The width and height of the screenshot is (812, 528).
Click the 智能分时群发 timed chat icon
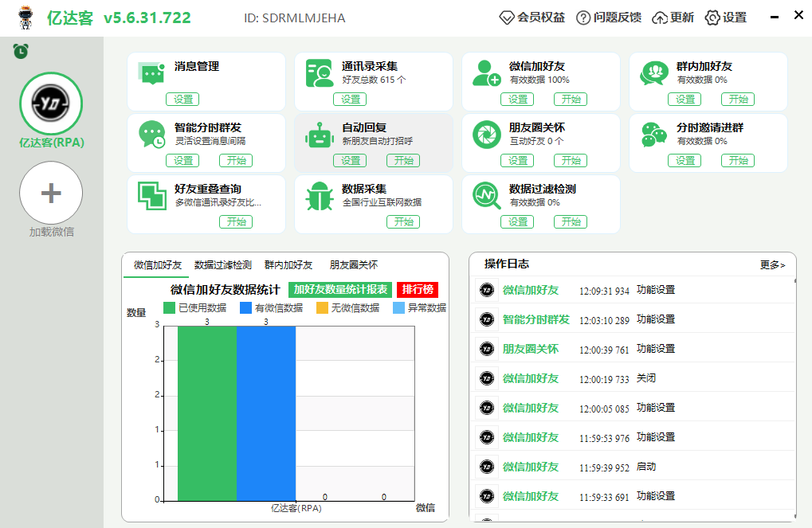[151, 135]
